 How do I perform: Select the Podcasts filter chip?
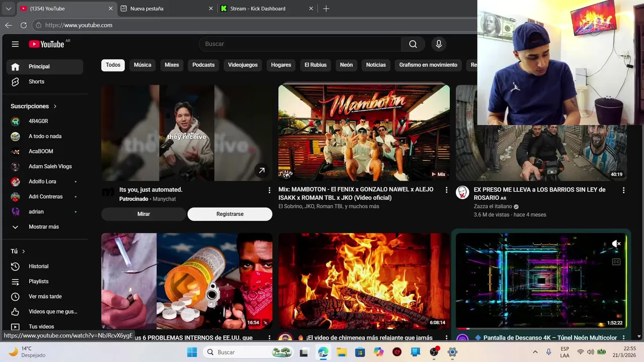pyautogui.click(x=203, y=65)
